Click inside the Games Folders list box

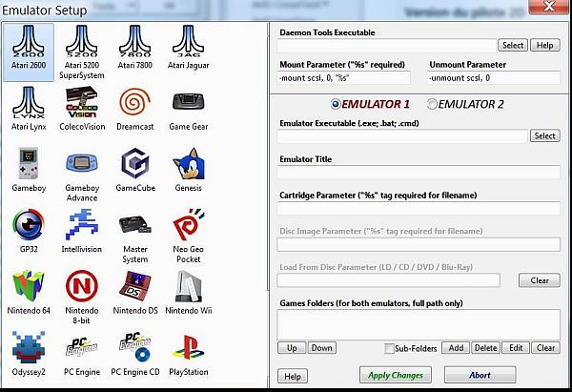click(x=419, y=325)
